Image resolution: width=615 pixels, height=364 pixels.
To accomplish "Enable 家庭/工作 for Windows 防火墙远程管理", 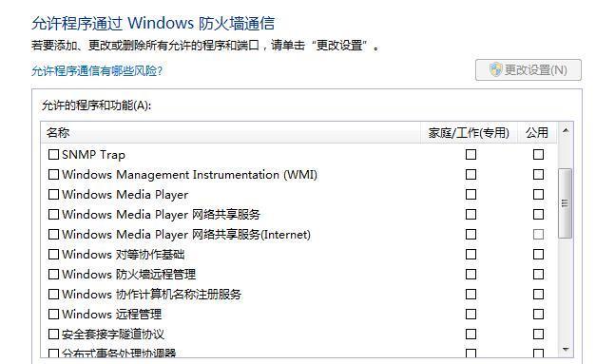I will (471, 274).
